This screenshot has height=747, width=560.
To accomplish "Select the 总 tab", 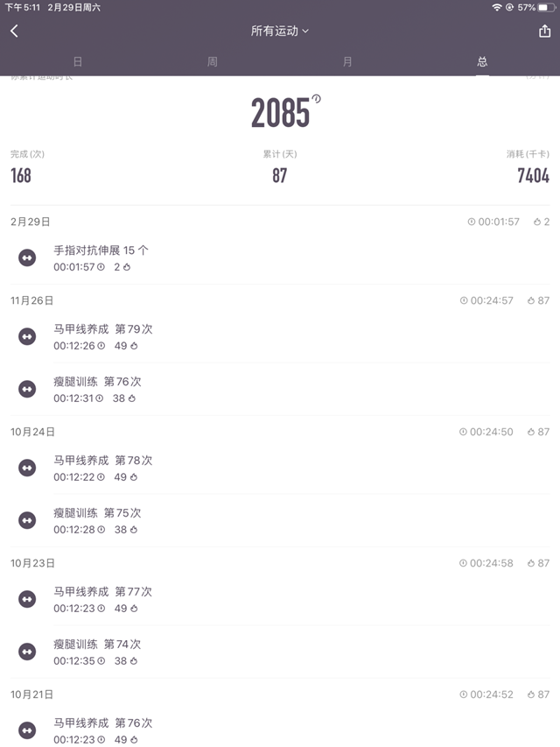I will [x=482, y=61].
